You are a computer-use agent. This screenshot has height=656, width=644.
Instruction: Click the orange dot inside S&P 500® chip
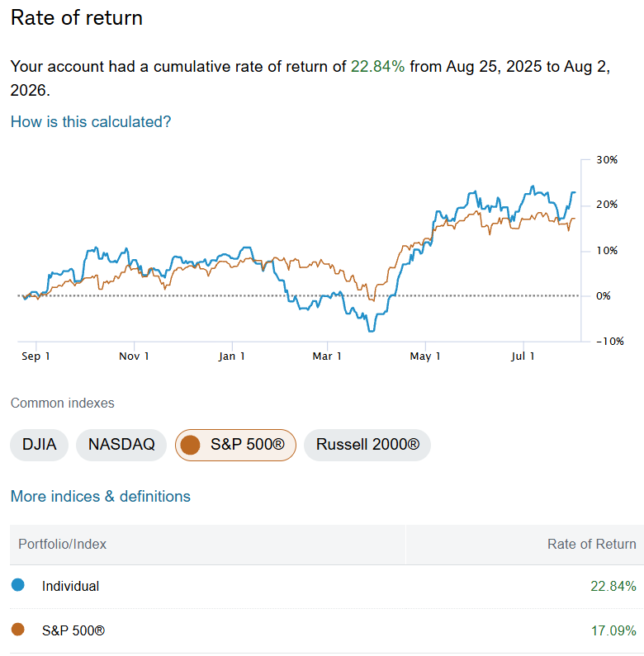tap(190, 445)
